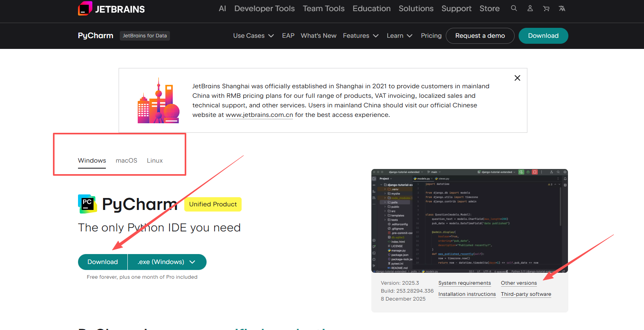The height and width of the screenshot is (330, 644).
Task: Open the .exe (Windows) installer dropdown
Action: tap(167, 262)
